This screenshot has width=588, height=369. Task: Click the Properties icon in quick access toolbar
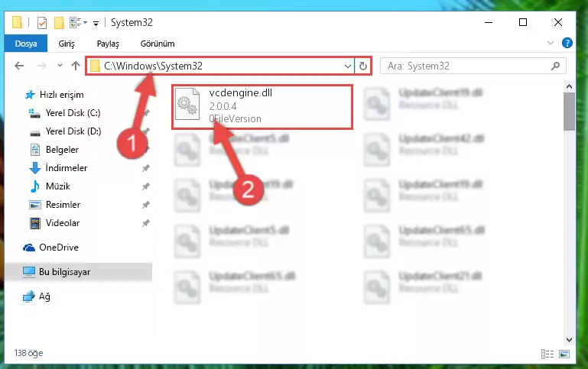(42, 23)
